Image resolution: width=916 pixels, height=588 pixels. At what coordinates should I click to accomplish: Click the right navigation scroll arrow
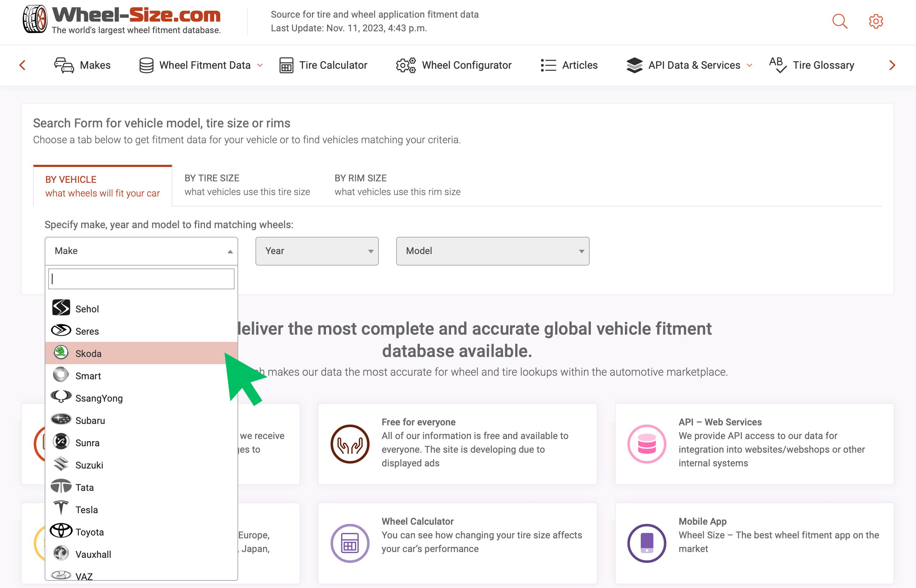pos(892,65)
